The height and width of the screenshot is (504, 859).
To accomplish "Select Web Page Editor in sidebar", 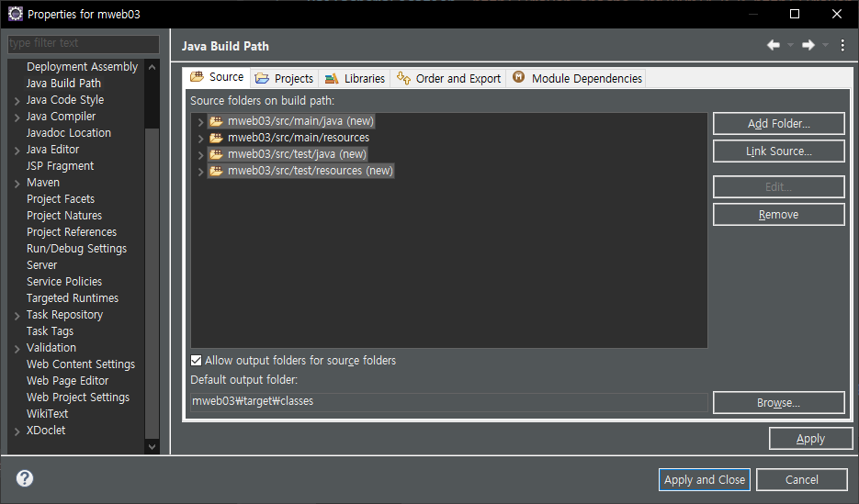I will (67, 380).
